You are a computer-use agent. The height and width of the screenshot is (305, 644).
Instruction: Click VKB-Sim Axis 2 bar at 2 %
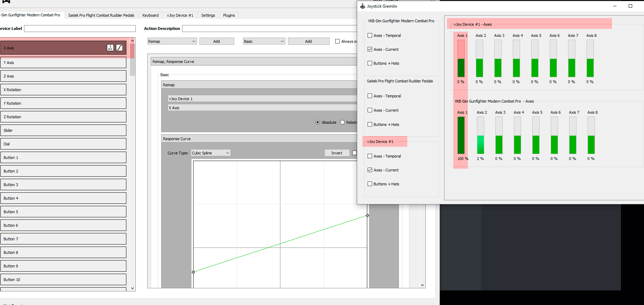tap(480, 135)
